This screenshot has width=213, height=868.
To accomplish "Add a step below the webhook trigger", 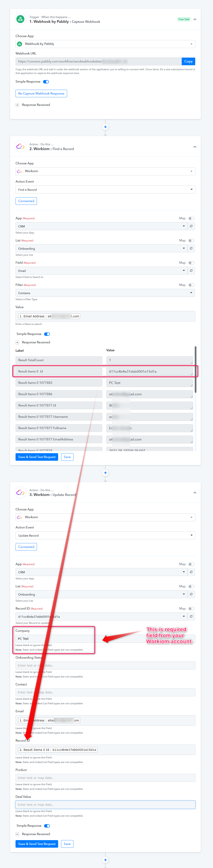I will click(x=105, y=127).
